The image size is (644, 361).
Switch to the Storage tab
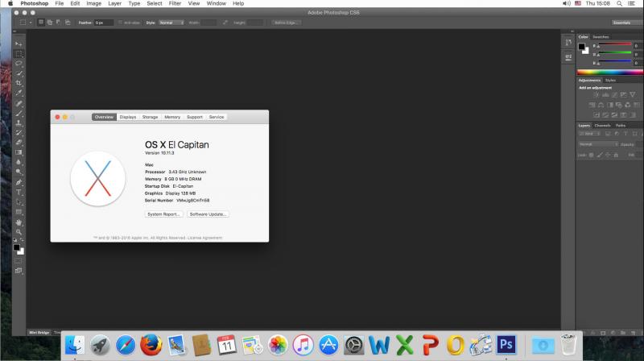coord(150,117)
